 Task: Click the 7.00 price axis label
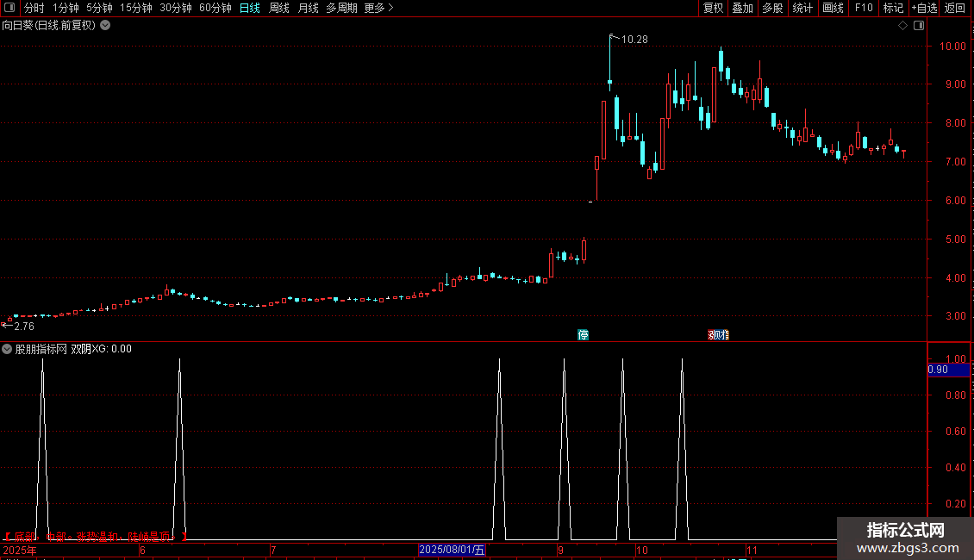pyautogui.click(x=955, y=162)
